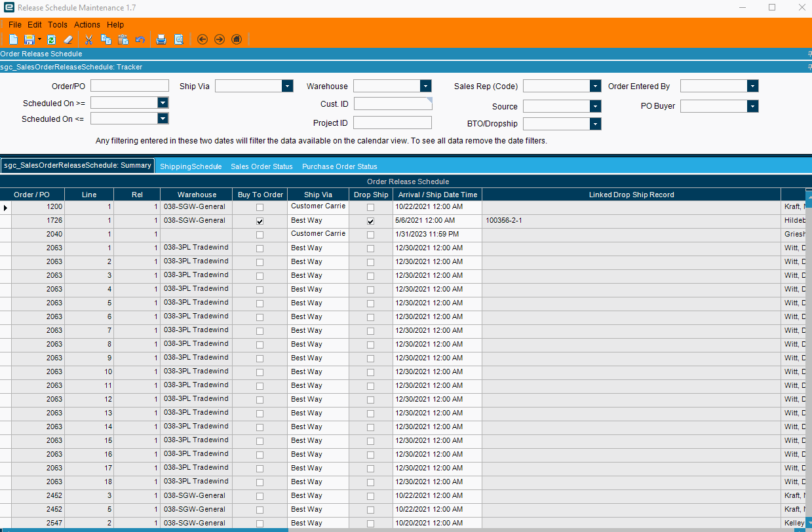Click the New document toolbar icon
This screenshot has height=532, width=812.
click(13, 39)
